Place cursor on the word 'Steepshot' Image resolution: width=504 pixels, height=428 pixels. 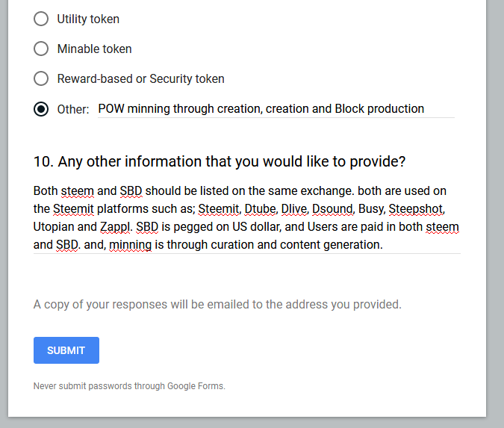click(416, 209)
